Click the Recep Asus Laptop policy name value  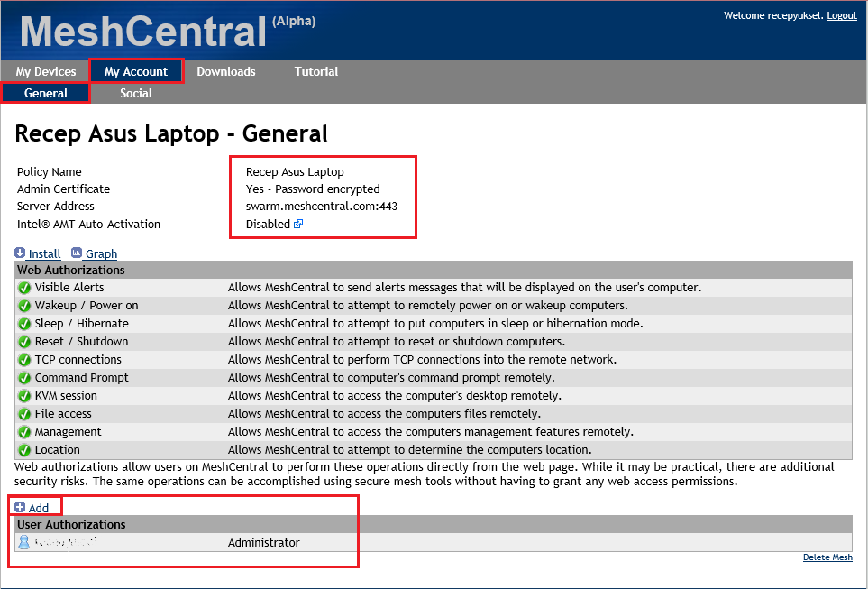point(295,171)
